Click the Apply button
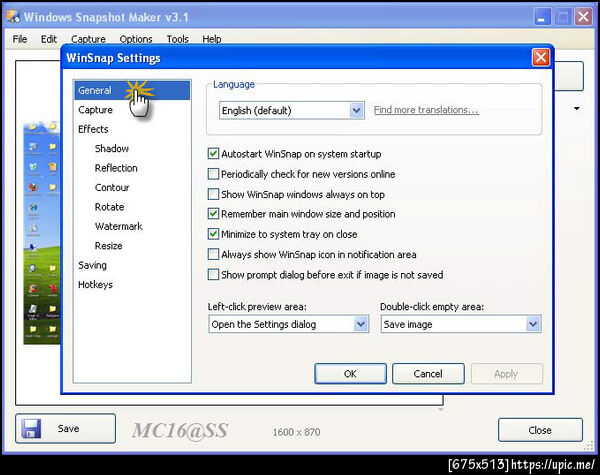Viewport: 600px width, 475px height. coord(506,374)
